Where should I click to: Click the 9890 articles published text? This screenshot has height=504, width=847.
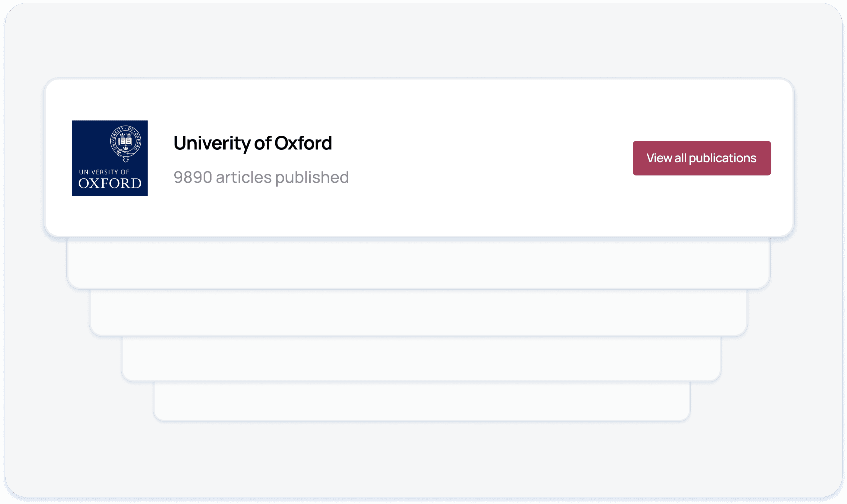coord(261,177)
